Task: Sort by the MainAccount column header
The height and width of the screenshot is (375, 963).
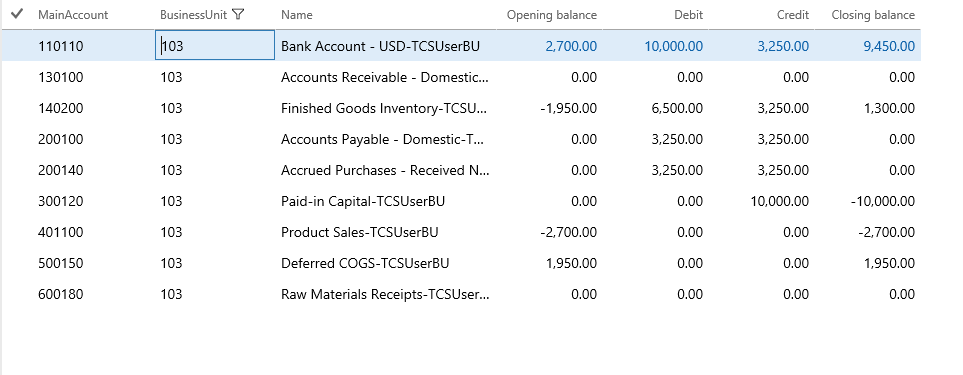Action: point(73,15)
